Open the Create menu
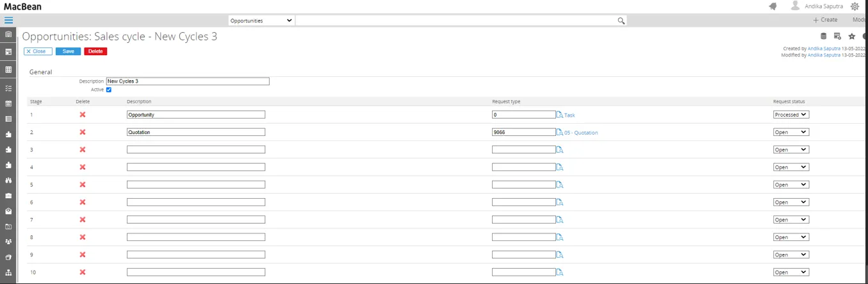 [x=825, y=20]
